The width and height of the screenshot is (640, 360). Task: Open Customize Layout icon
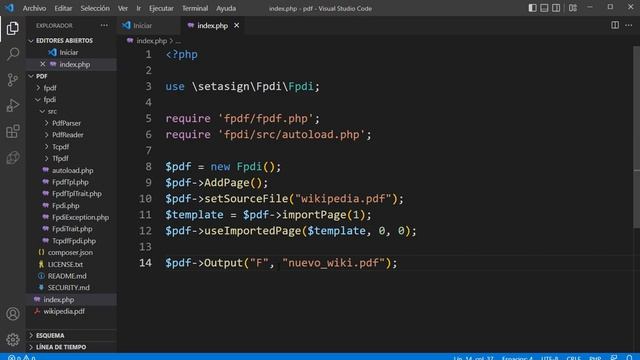point(573,8)
